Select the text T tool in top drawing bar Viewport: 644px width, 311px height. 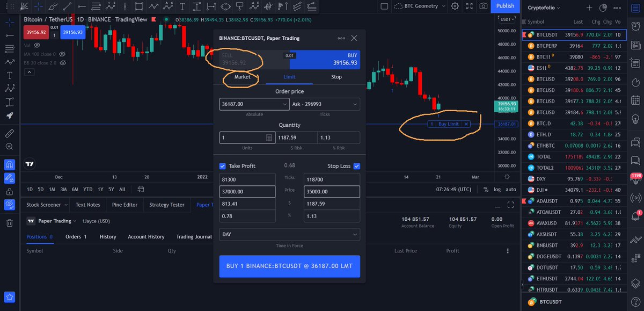182,6
